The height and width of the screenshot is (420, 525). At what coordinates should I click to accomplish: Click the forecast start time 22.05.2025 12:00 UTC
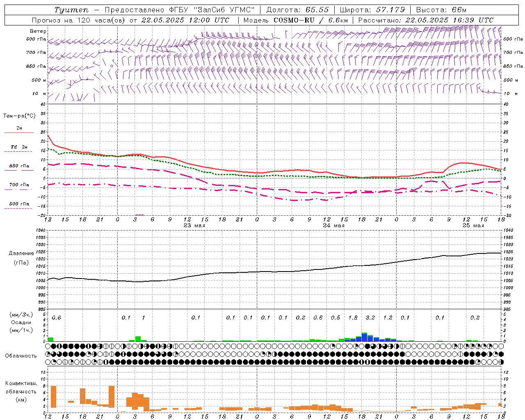pyautogui.click(x=185, y=20)
